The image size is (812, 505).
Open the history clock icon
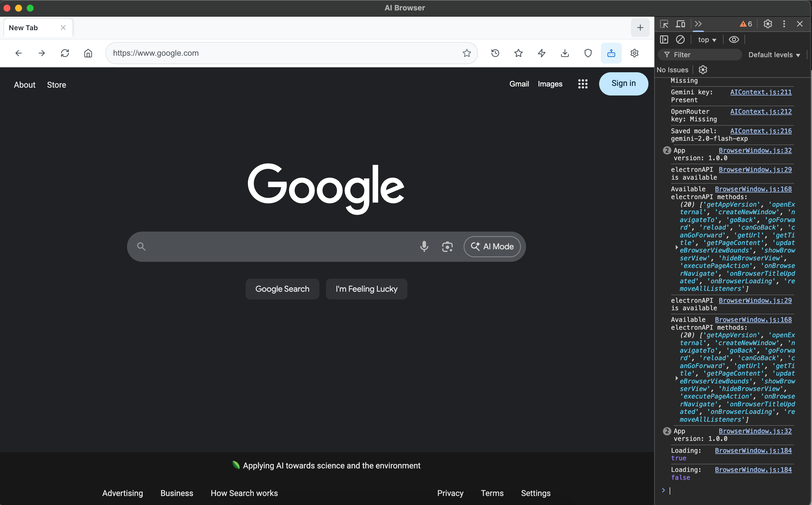click(495, 53)
